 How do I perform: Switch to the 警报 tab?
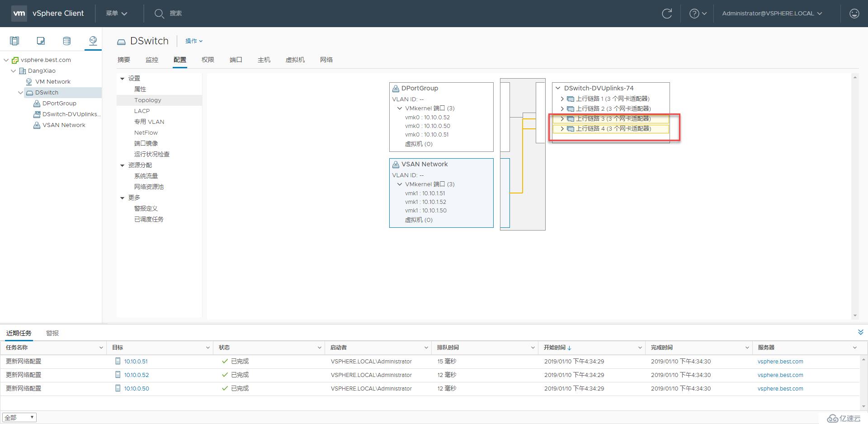coord(52,333)
